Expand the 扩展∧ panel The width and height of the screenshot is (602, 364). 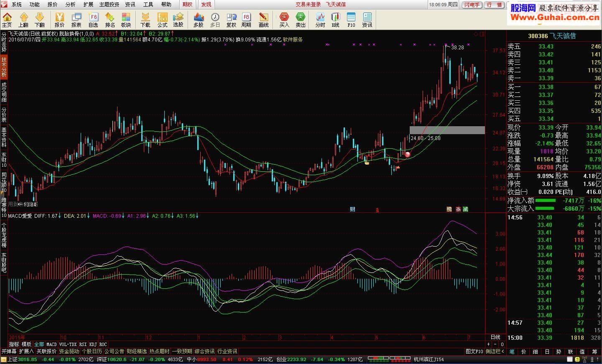click(26, 351)
